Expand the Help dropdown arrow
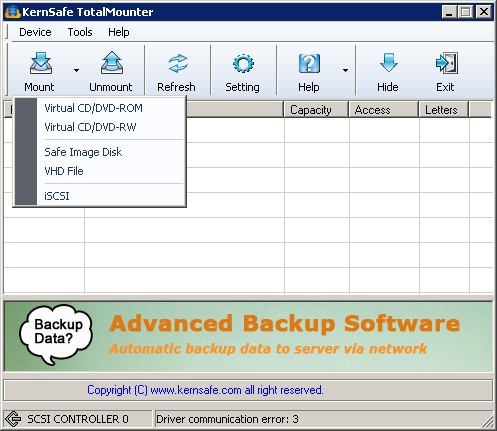Screen dimensions: 497x431 click(x=345, y=70)
